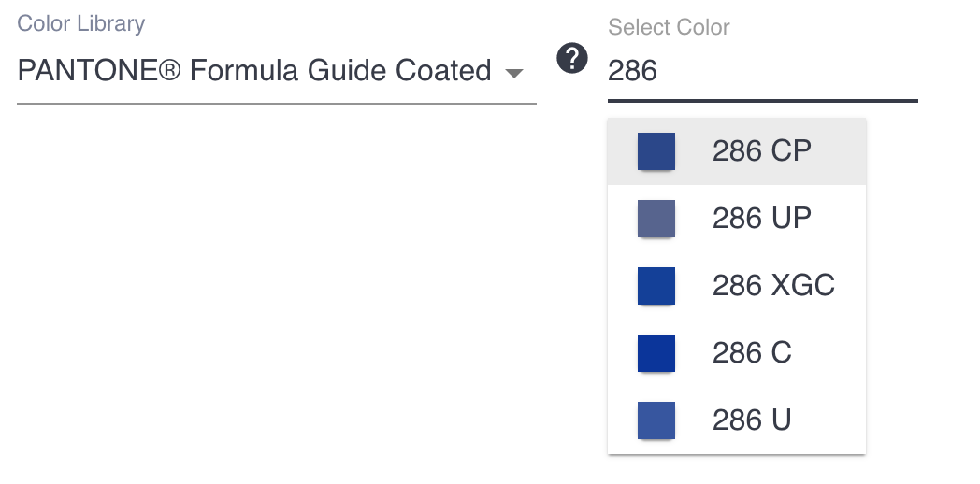Click the word Coated in library selector

tap(443, 71)
